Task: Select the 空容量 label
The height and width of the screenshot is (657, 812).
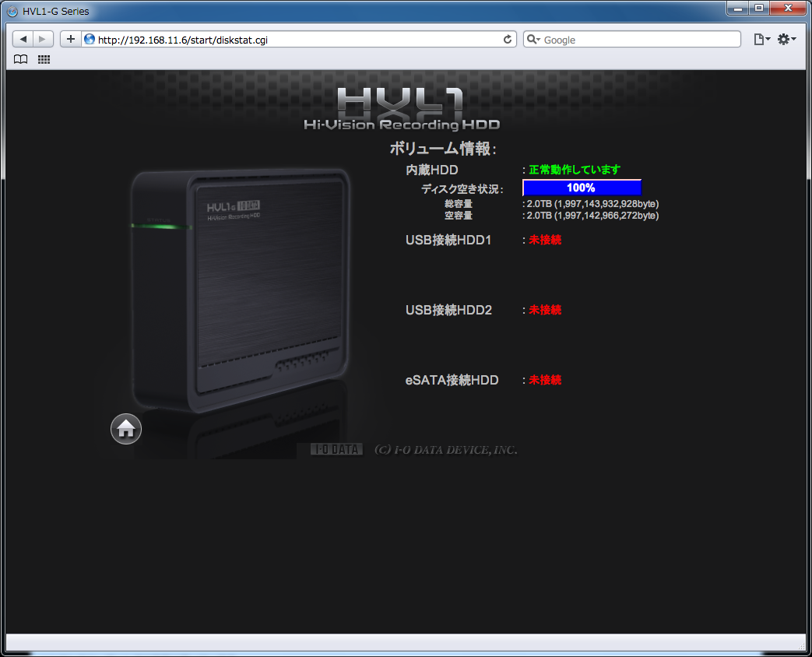Action: tap(459, 216)
